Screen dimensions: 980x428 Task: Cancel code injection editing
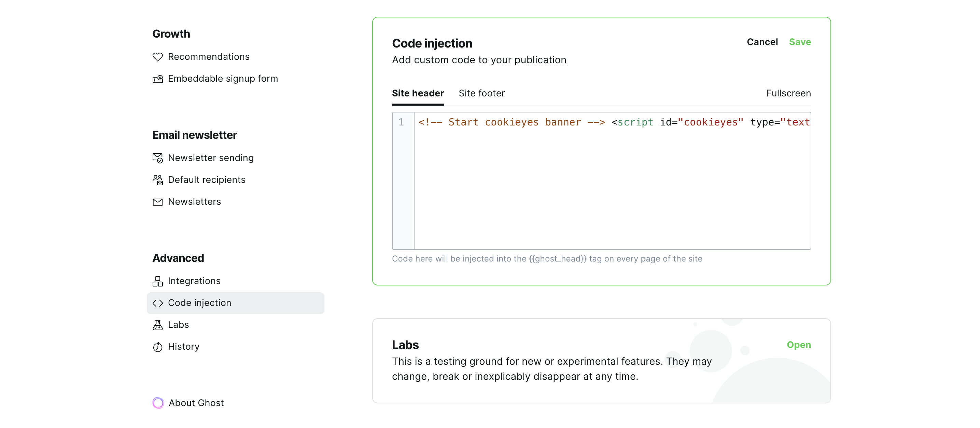pyautogui.click(x=762, y=42)
